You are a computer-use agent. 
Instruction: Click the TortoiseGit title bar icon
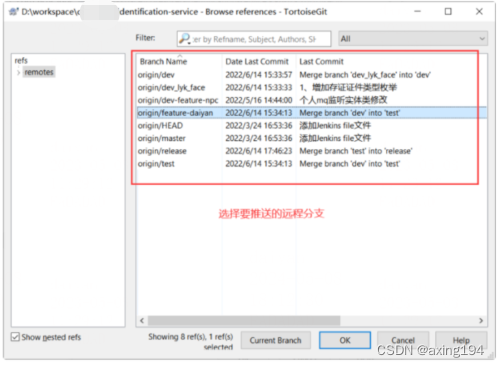click(x=13, y=12)
